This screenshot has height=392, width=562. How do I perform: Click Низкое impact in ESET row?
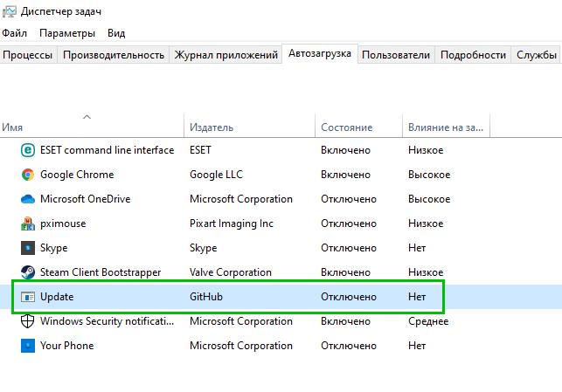[426, 150]
